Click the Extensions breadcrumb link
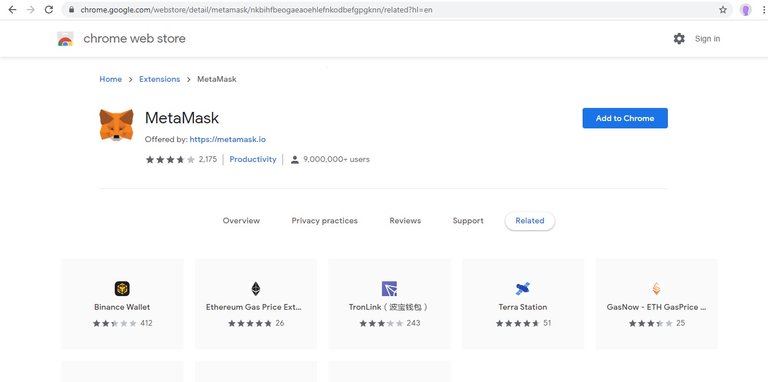Viewport: 768px width, 382px height. pyautogui.click(x=160, y=79)
